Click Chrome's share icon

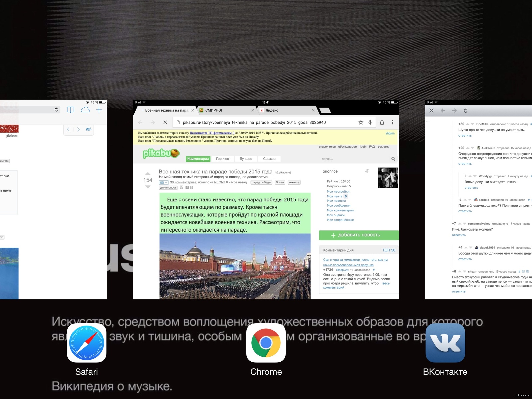point(382,122)
